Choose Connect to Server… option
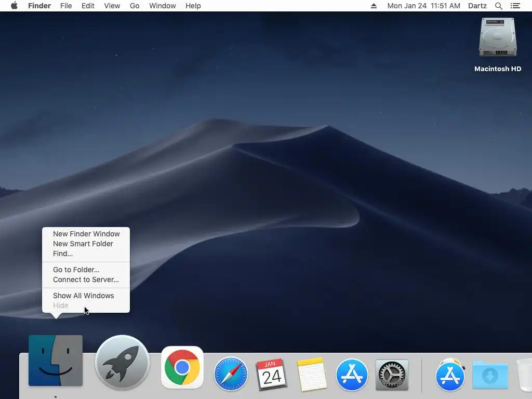Screen dimensions: 532x399 click(86, 280)
